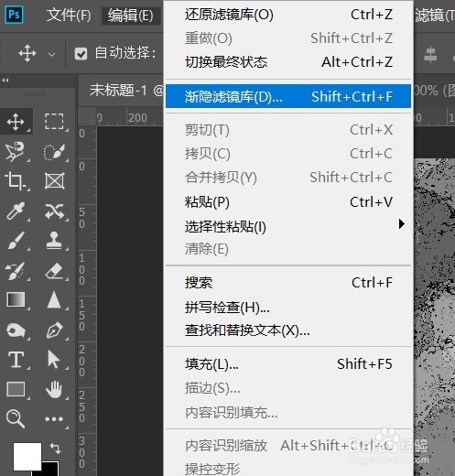Viewport: 455px width, 476px height.
Task: Open the 文件(F) menu
Action: point(69,16)
